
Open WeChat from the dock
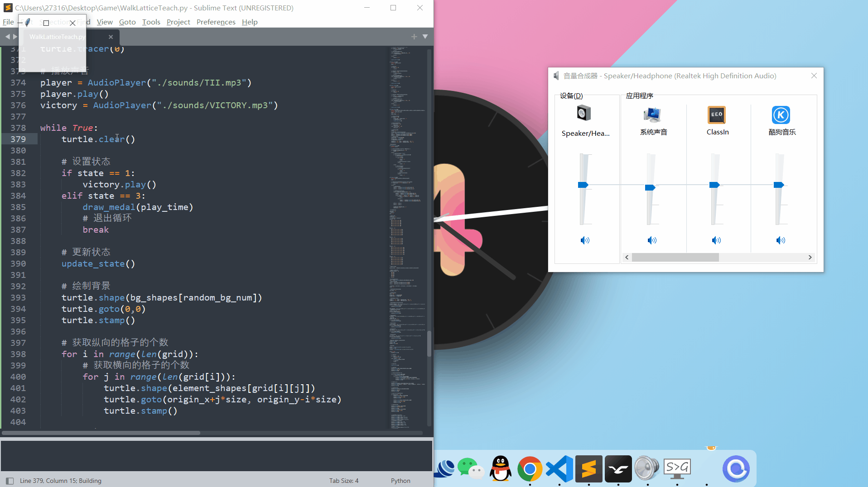point(471,468)
